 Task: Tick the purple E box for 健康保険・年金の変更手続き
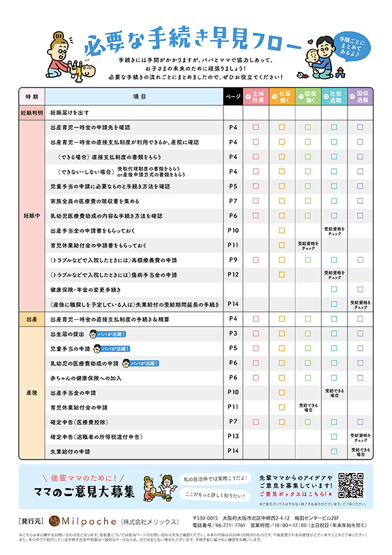(x=360, y=289)
